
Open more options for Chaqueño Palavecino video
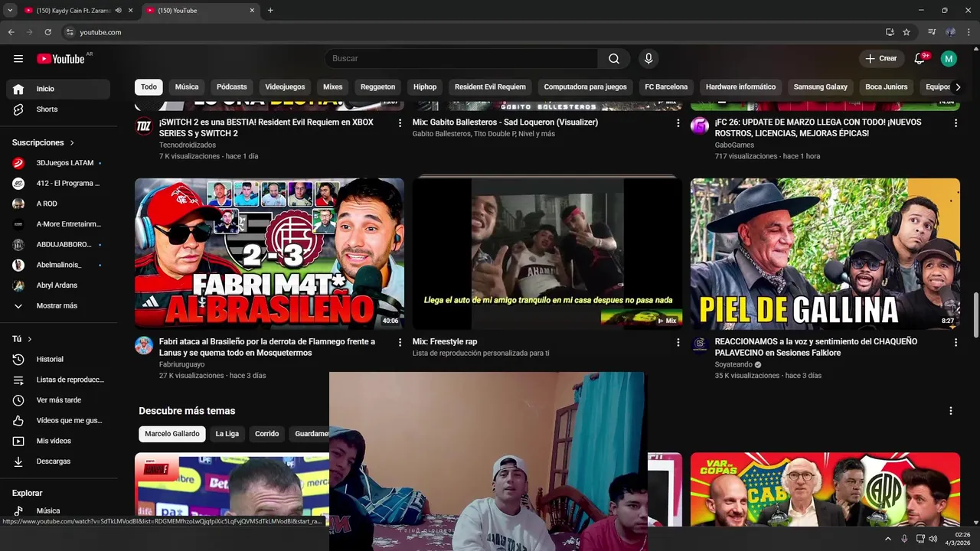point(955,343)
